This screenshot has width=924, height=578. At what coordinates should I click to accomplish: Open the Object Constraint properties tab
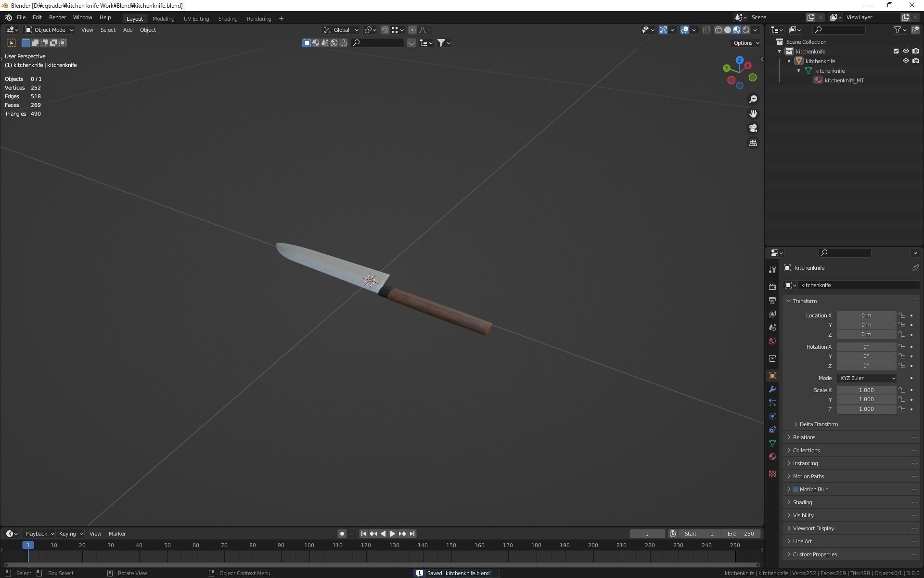772,430
